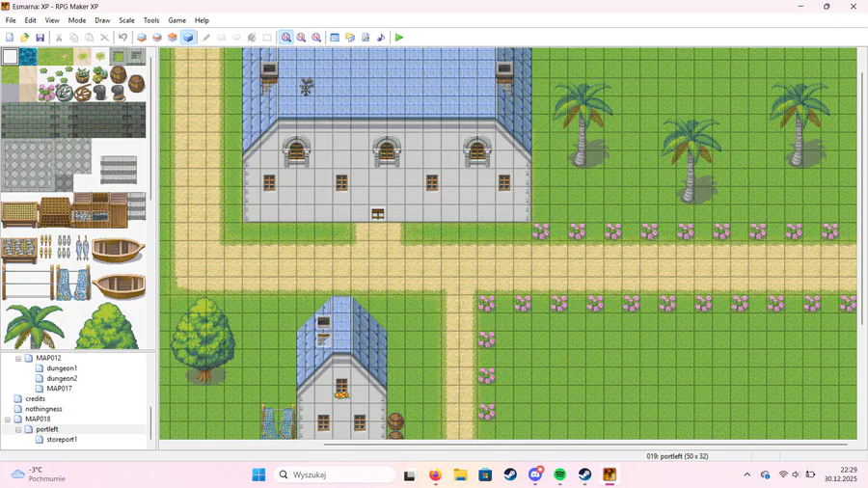Open the File menu
Image resolution: width=868 pixels, height=488 pixels.
click(11, 20)
